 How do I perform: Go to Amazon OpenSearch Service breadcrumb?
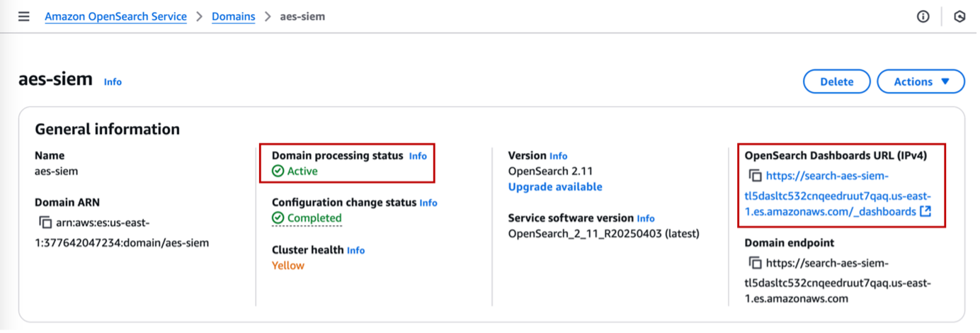coord(115,16)
